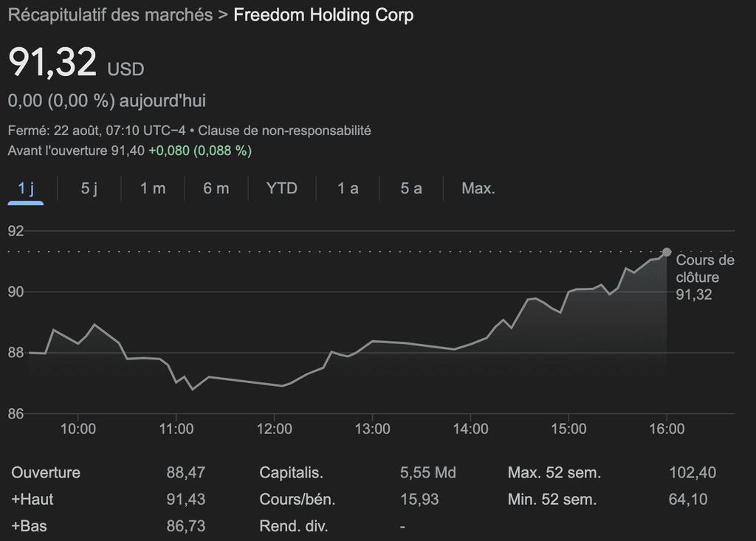Open the Max. full history chart

coord(478,188)
